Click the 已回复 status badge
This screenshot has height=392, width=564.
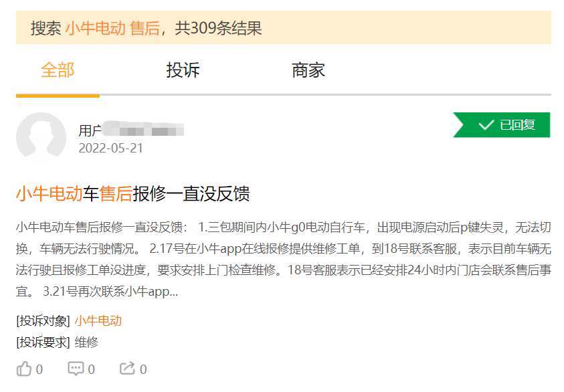(501, 125)
